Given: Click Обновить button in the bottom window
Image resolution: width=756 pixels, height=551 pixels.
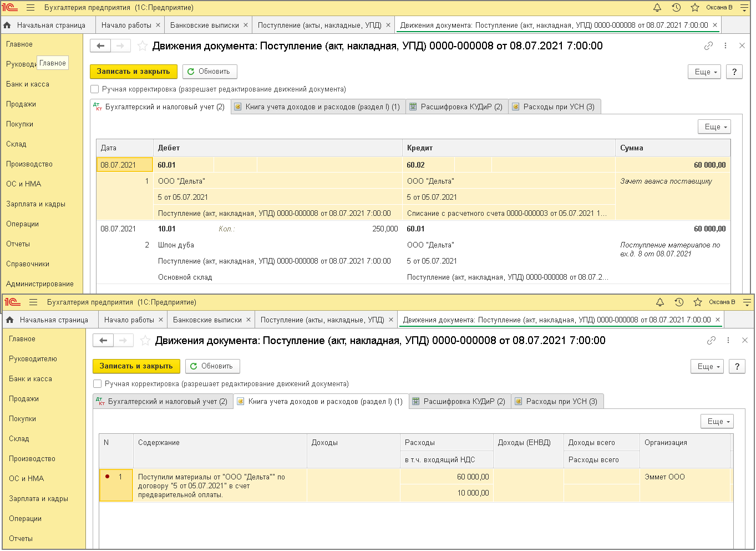Looking at the screenshot, I should click(212, 366).
